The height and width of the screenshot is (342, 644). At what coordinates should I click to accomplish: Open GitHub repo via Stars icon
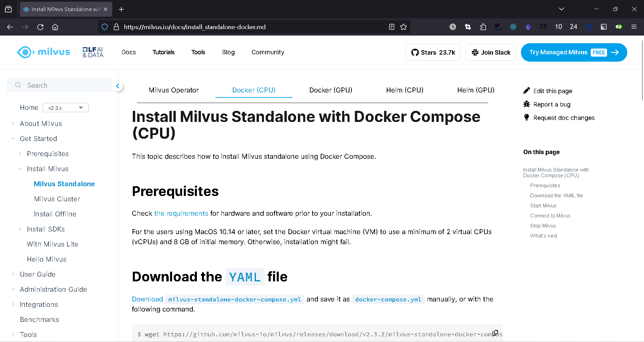coord(415,52)
